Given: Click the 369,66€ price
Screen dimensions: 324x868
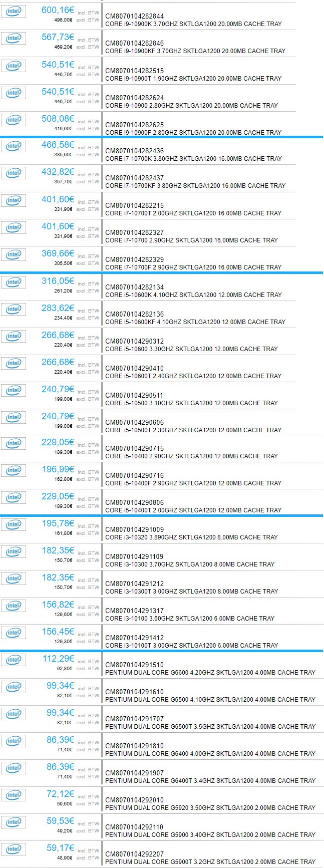Looking at the screenshot, I should pyautogui.click(x=58, y=253).
